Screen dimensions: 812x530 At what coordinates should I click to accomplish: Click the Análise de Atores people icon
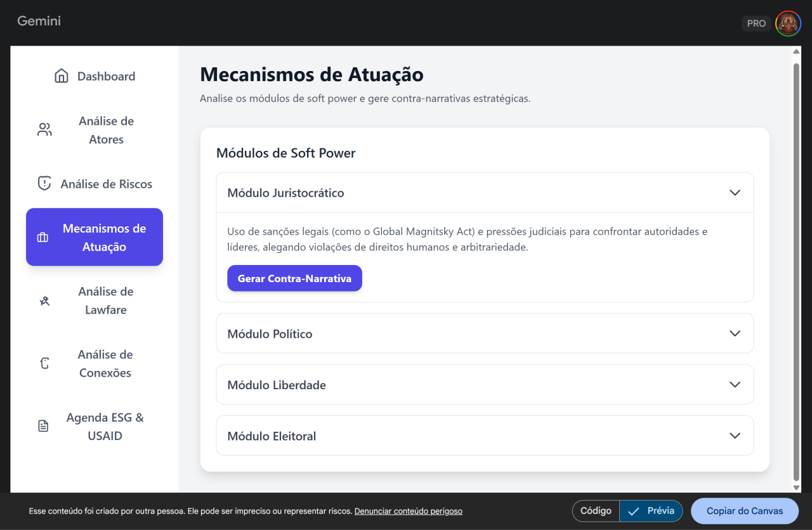pos(44,130)
